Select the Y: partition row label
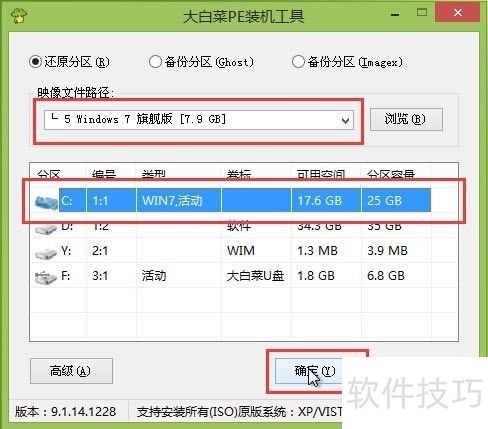 tap(66, 251)
